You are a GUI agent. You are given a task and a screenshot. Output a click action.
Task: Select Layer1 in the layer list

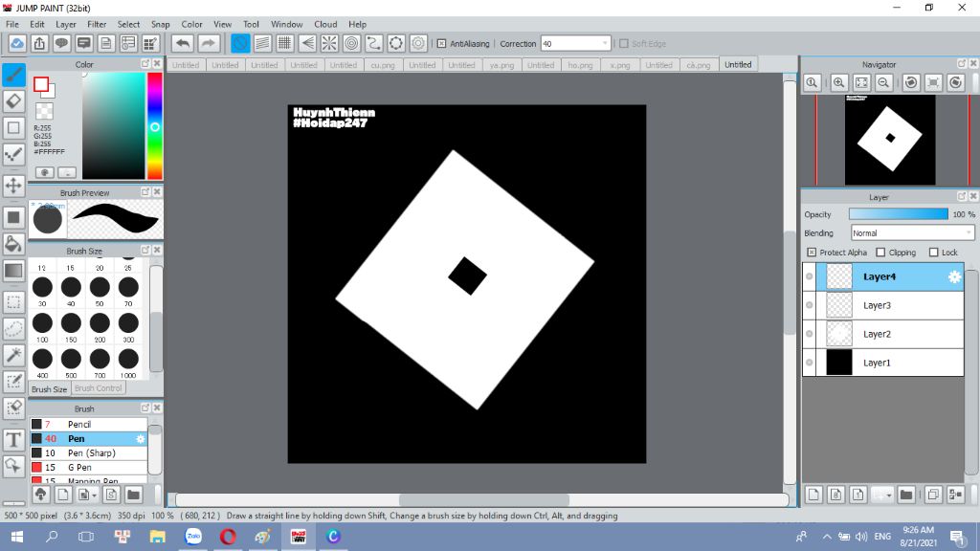(x=883, y=363)
